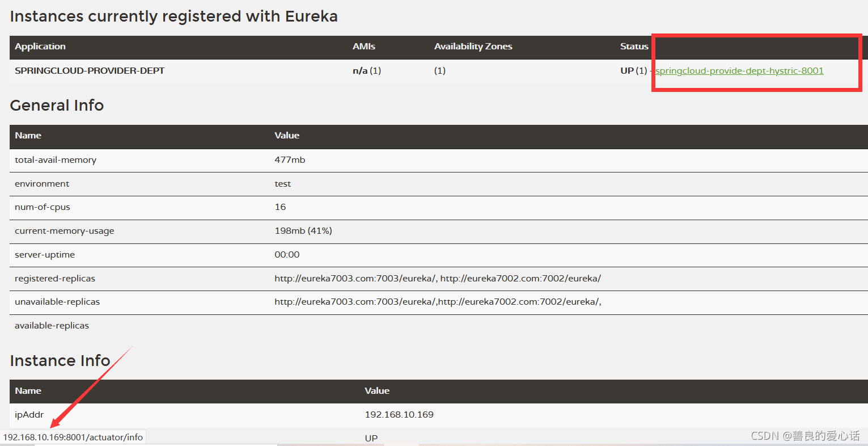Click the General Info heading
868x446 pixels.
[x=57, y=106]
